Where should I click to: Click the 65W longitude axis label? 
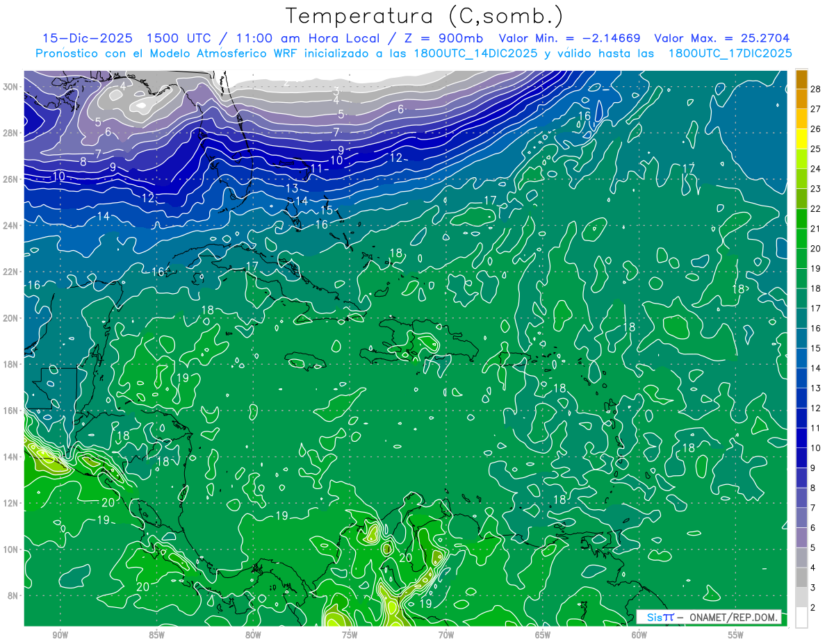(543, 635)
